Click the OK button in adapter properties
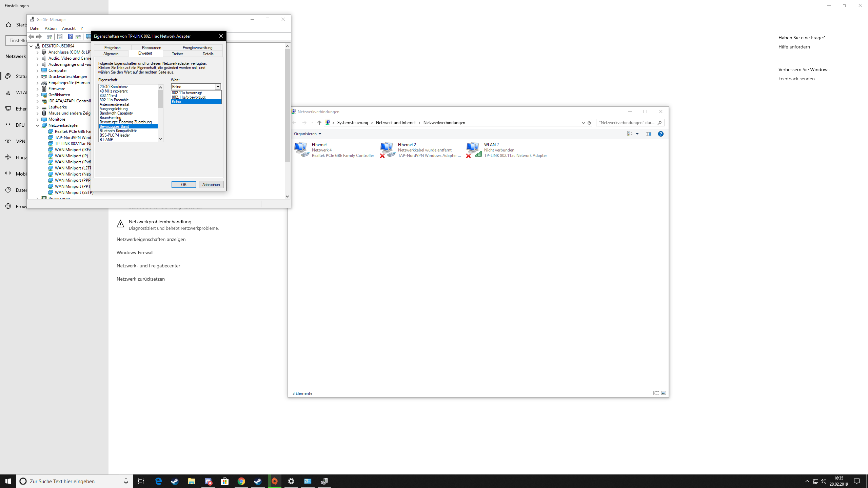The height and width of the screenshot is (488, 868). [183, 184]
